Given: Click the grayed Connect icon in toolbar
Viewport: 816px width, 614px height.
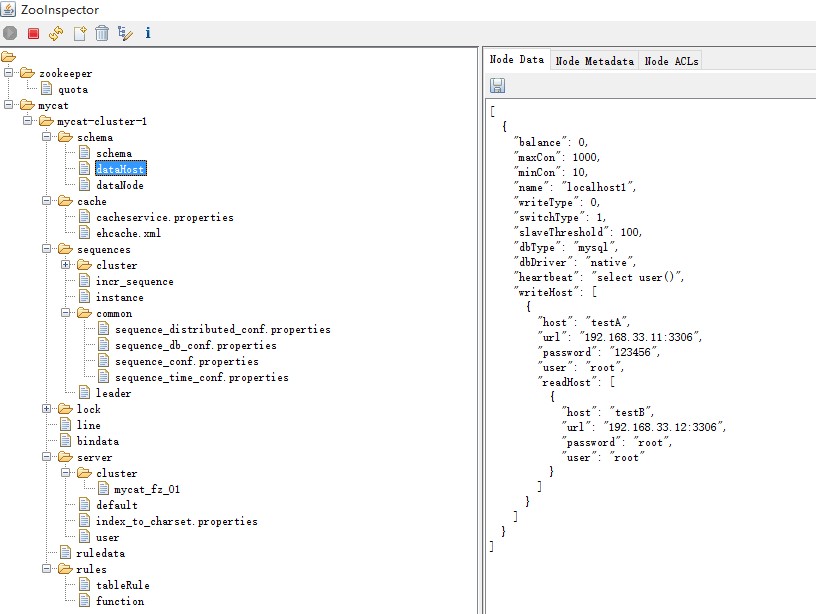Looking at the screenshot, I should point(10,33).
